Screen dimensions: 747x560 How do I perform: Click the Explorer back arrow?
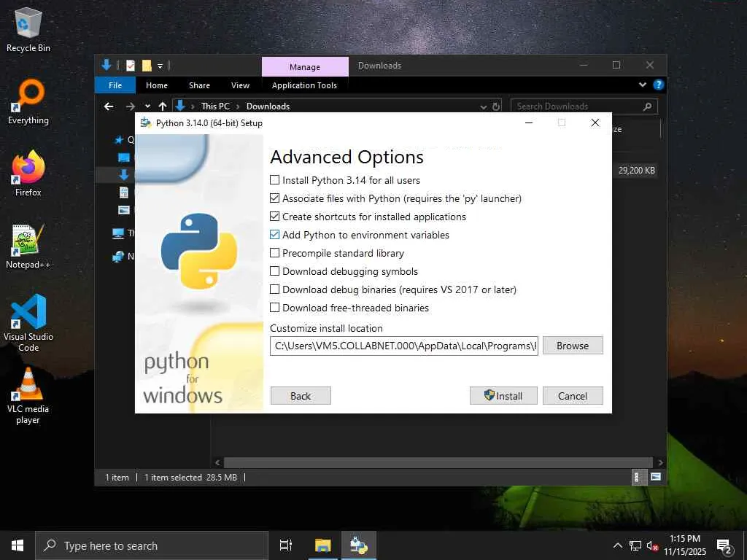coord(109,106)
